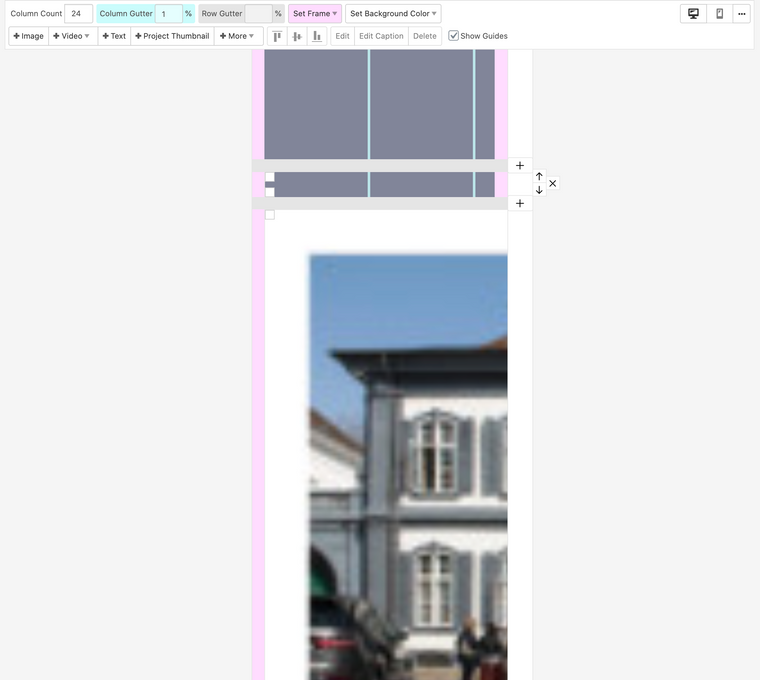
Task: Move the row down with arrow
Action: click(539, 190)
